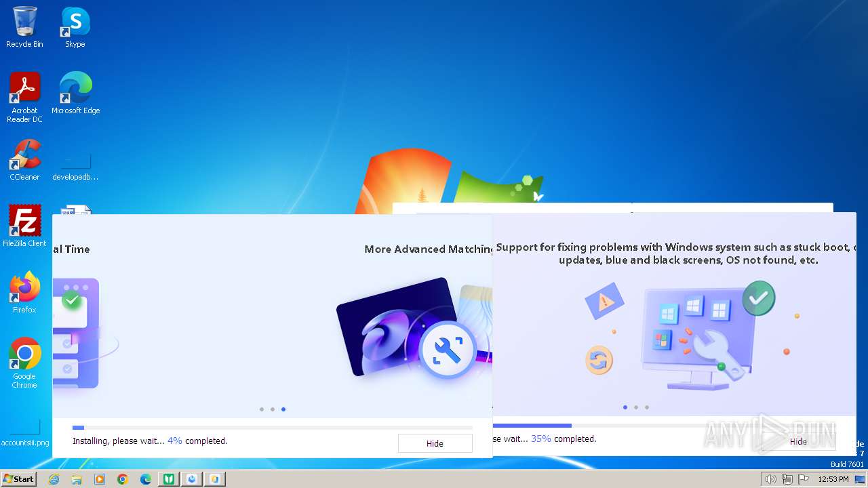Click the Show desktop button
This screenshot has width=868, height=488.
[x=860, y=479]
